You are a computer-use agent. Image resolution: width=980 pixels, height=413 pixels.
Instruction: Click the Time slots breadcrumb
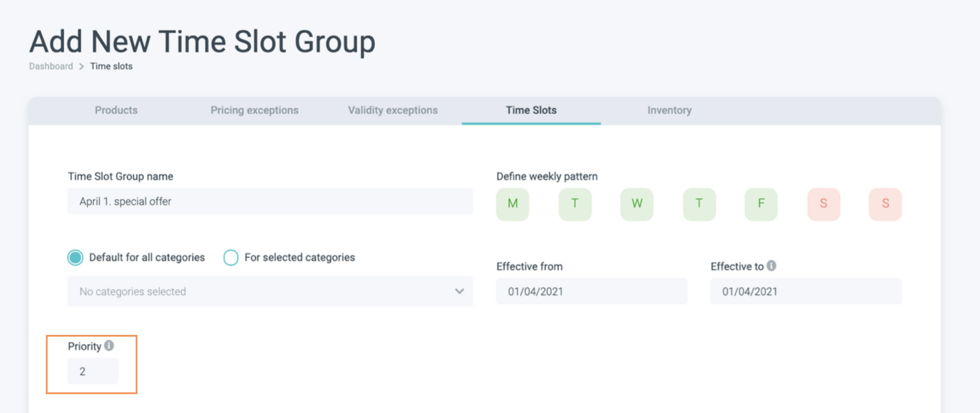point(112,66)
